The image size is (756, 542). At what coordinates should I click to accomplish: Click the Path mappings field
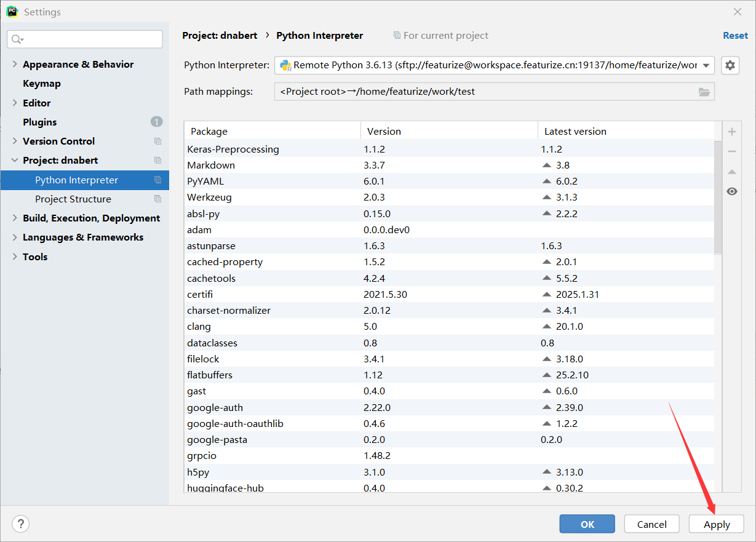495,92
